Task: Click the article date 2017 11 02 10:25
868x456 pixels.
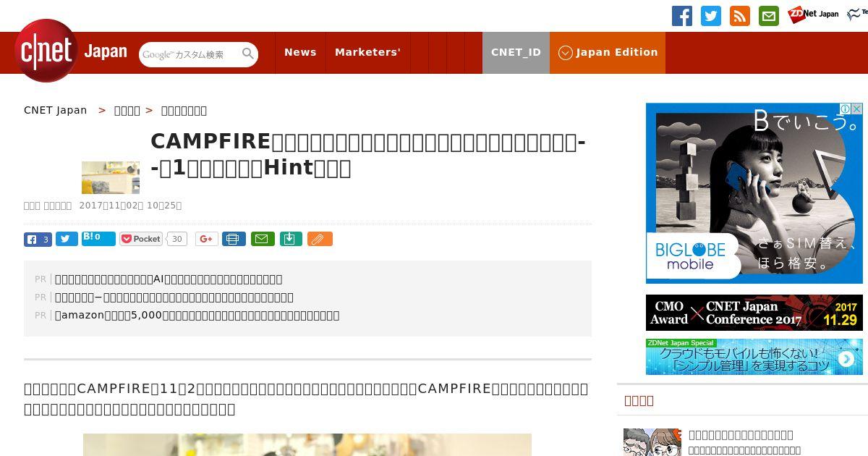Action: coord(130,206)
